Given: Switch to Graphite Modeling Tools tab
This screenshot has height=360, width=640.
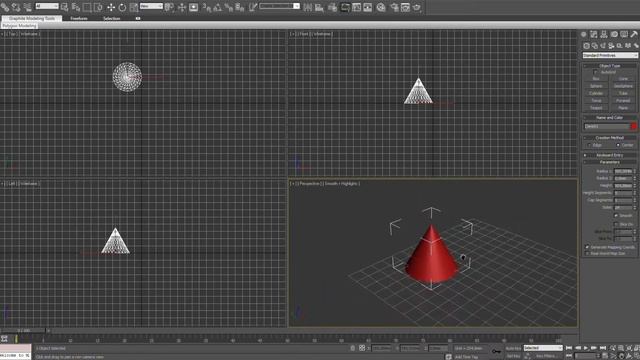Looking at the screenshot, I should [32, 19].
